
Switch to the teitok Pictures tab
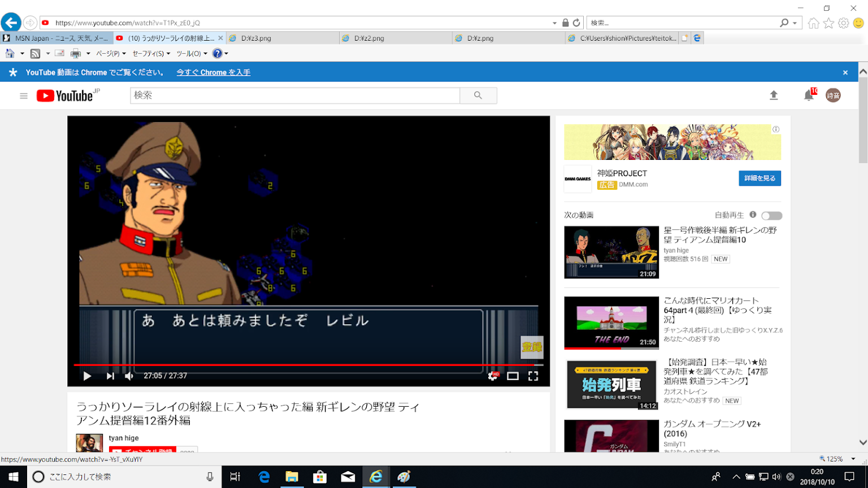[622, 38]
